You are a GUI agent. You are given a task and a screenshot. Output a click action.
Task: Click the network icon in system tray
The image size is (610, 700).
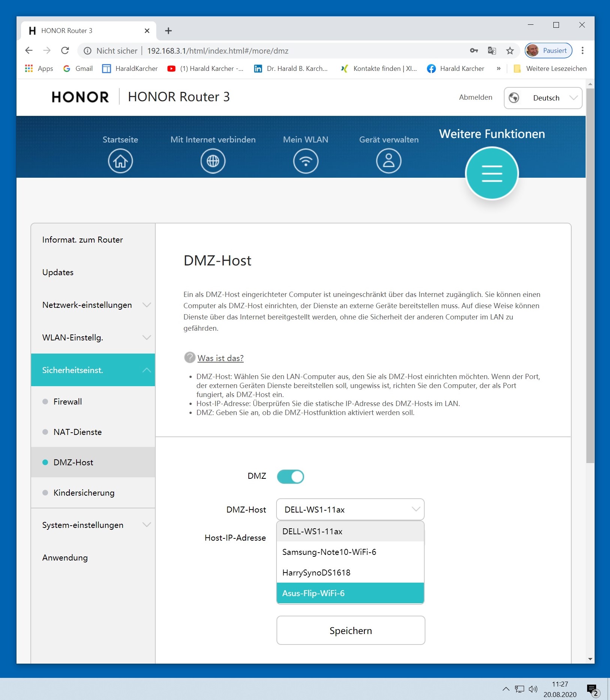coord(520,689)
